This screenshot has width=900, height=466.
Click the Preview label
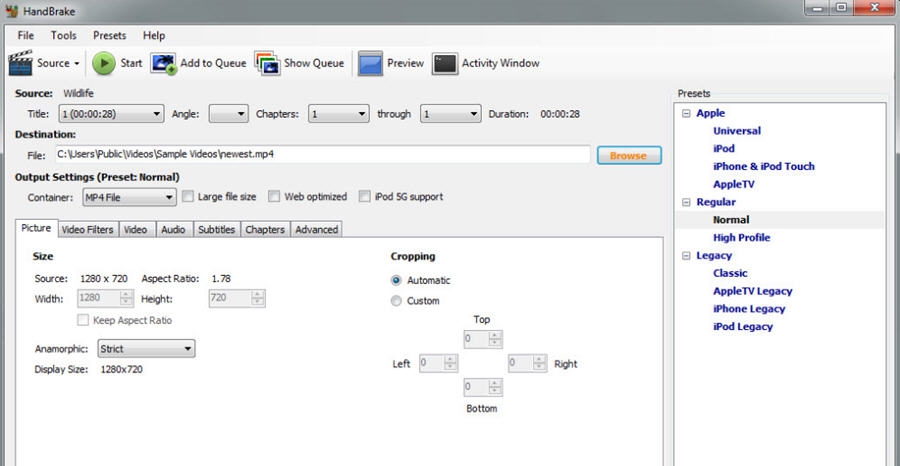tap(405, 63)
